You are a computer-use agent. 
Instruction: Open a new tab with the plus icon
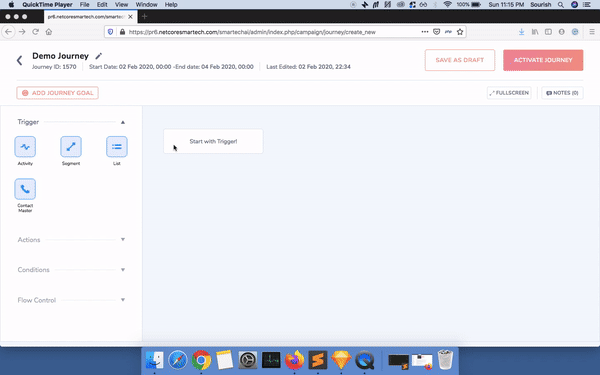coord(144,16)
